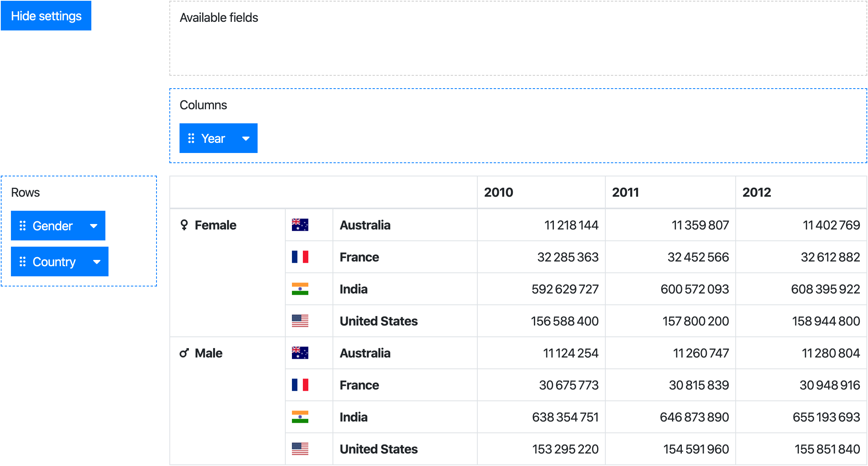Open the Country field dropdown arrow
Viewport: 868px width, 466px height.
pos(97,261)
